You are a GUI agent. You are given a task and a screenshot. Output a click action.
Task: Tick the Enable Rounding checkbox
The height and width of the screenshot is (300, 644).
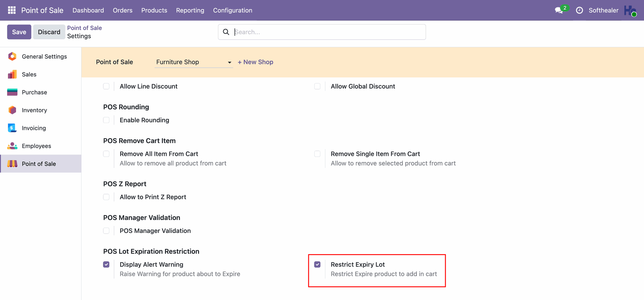[106, 120]
